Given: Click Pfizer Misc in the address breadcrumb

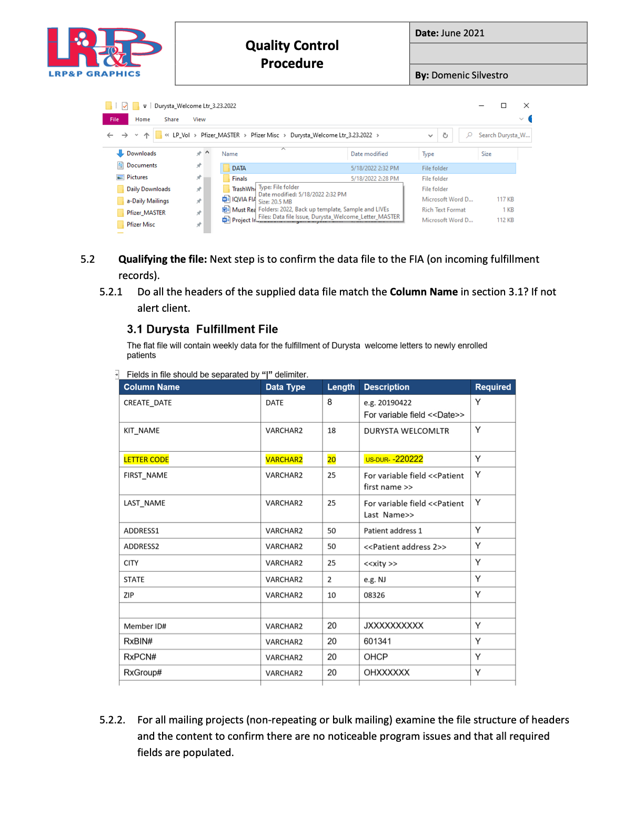Looking at the screenshot, I should coord(265,135).
